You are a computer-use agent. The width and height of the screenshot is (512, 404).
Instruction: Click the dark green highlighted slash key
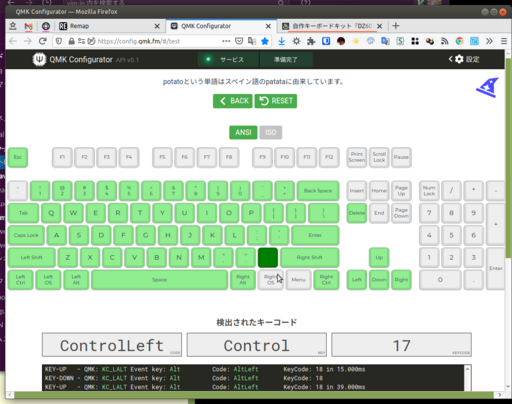point(268,257)
